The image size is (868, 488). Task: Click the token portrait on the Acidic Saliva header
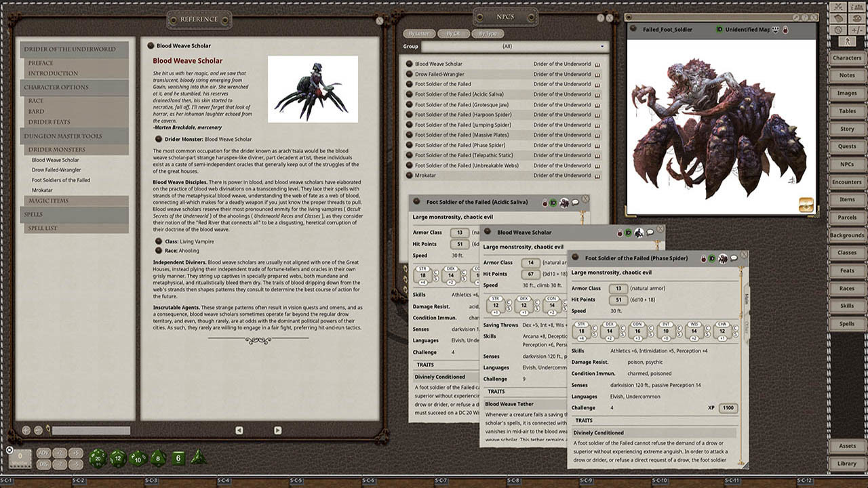564,202
